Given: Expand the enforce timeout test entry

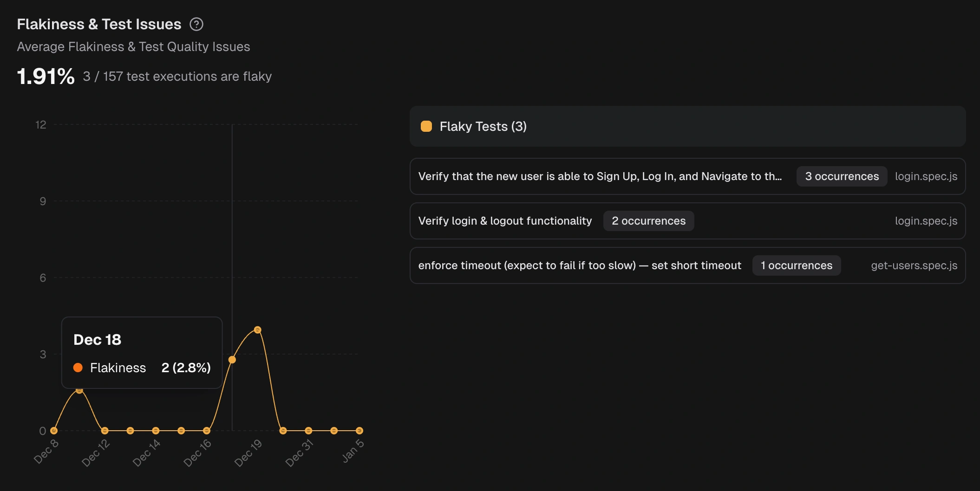Looking at the screenshot, I should pos(580,265).
